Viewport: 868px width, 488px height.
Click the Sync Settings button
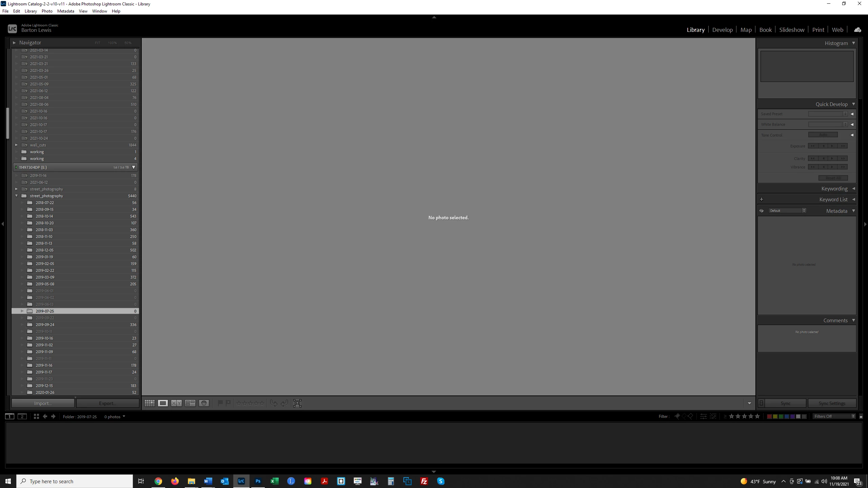pyautogui.click(x=832, y=403)
